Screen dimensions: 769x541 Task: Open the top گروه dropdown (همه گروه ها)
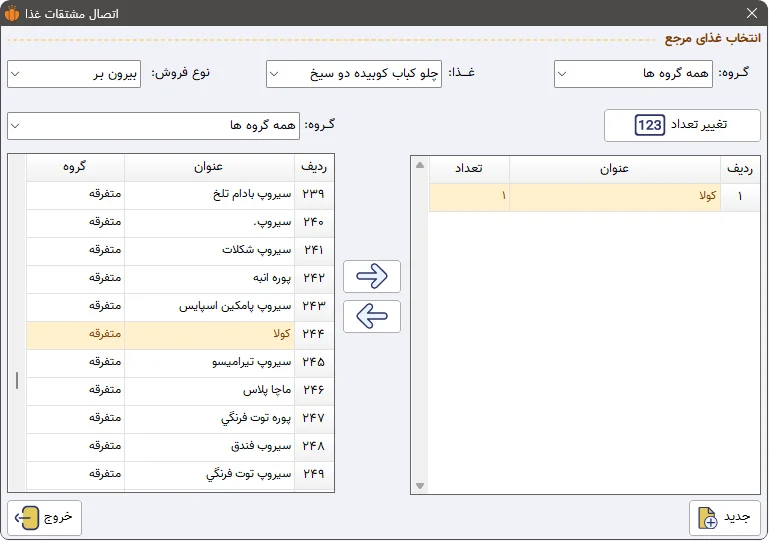[x=633, y=74]
